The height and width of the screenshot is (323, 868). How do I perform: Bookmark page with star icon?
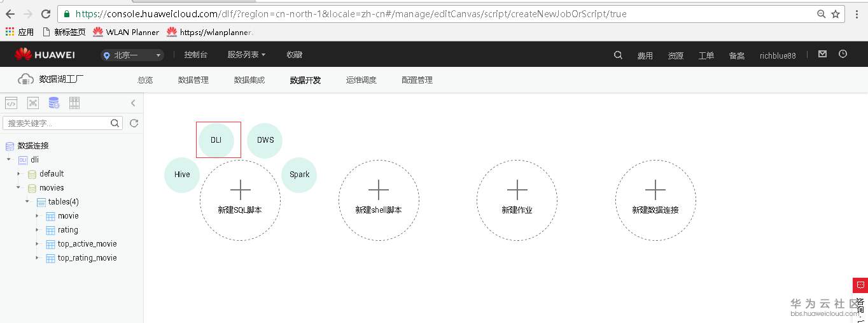[x=836, y=14]
